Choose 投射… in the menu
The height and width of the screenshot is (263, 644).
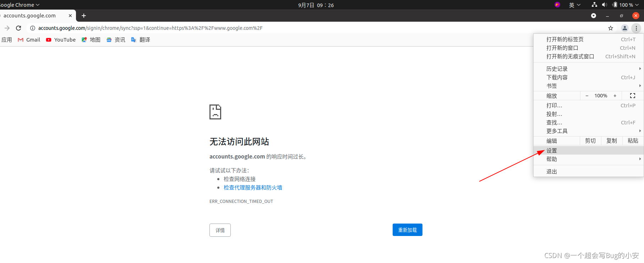click(589, 114)
